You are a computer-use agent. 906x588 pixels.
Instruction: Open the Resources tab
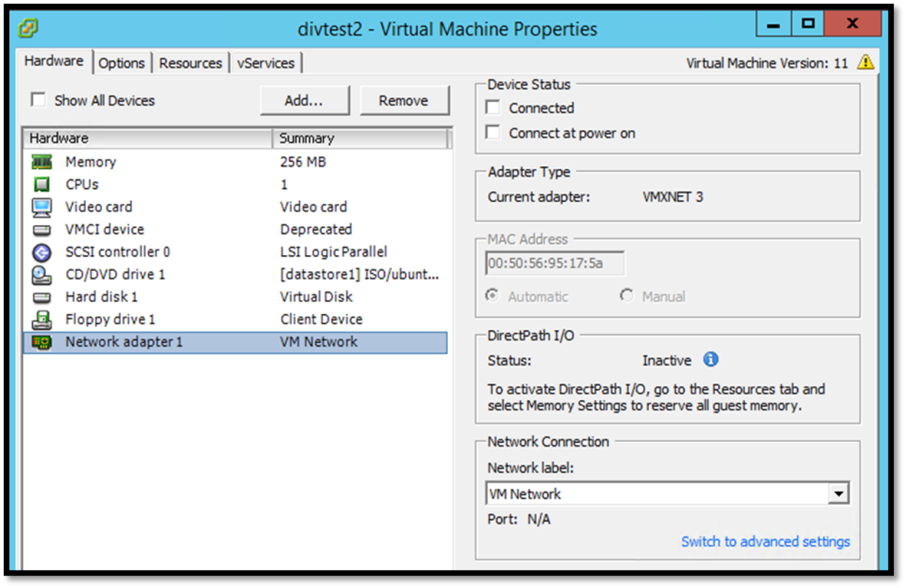coord(190,63)
